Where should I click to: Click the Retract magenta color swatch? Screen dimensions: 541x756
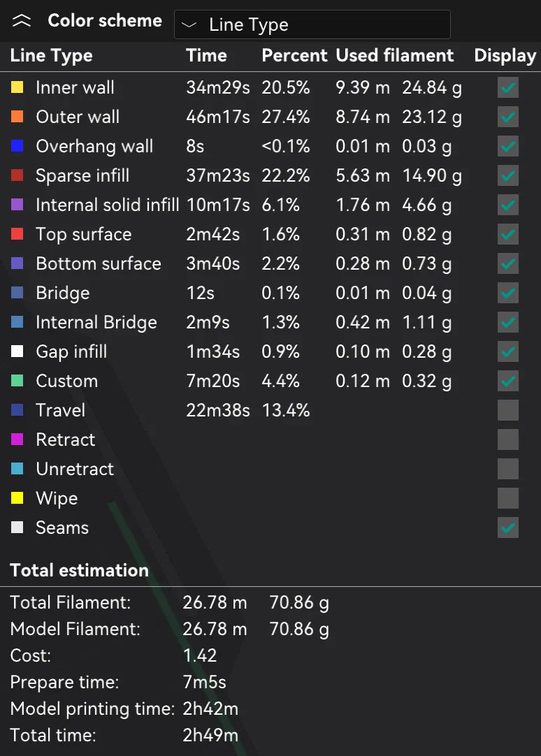point(17,440)
